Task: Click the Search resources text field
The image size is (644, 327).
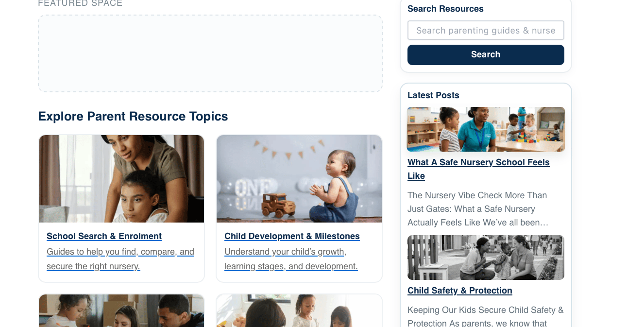Action: tap(486, 30)
